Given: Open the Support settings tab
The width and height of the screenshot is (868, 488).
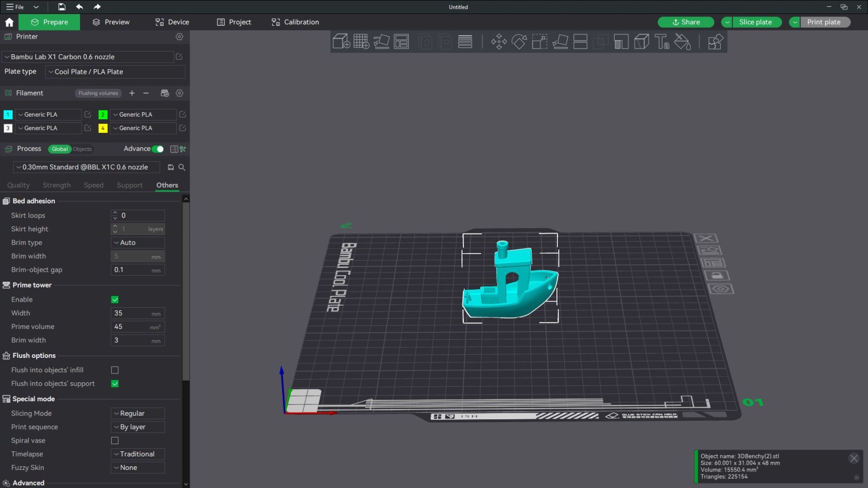Looking at the screenshot, I should (130, 185).
